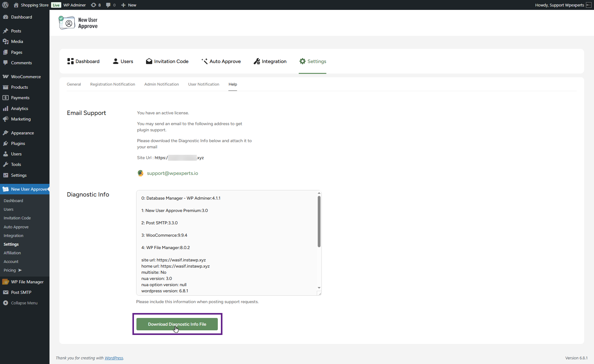
Task: Open WP File Manager in the sidebar
Action: [27, 282]
